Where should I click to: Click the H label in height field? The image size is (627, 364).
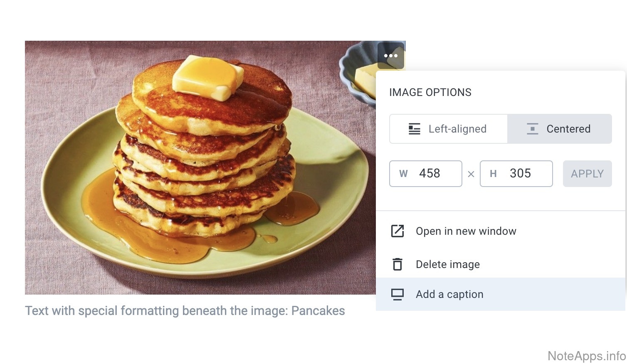[x=493, y=174]
